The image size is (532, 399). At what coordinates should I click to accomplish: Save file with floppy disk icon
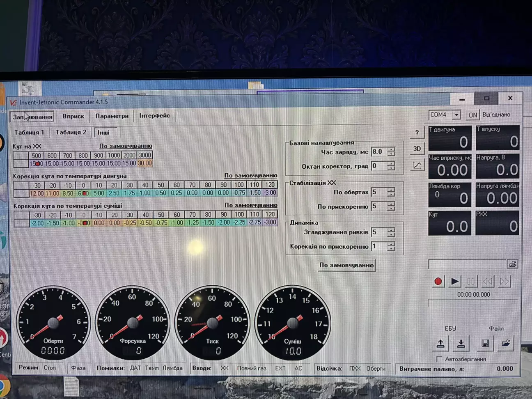click(x=485, y=344)
